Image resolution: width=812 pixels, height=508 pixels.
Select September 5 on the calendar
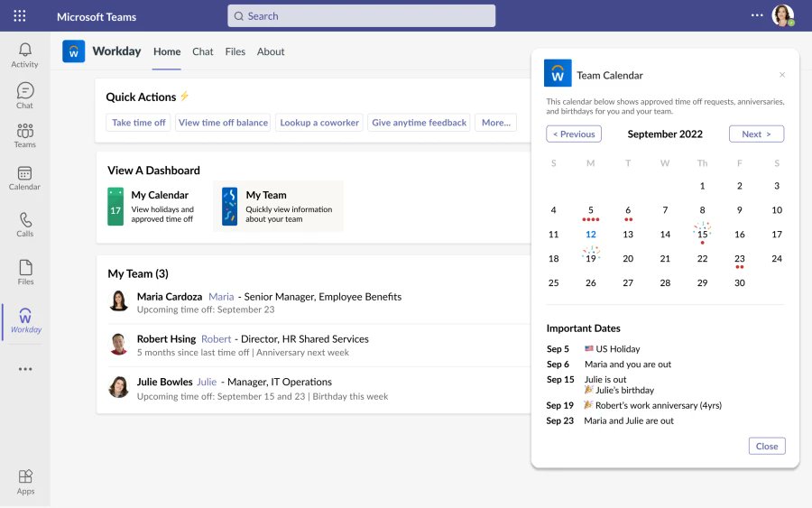[590, 211]
